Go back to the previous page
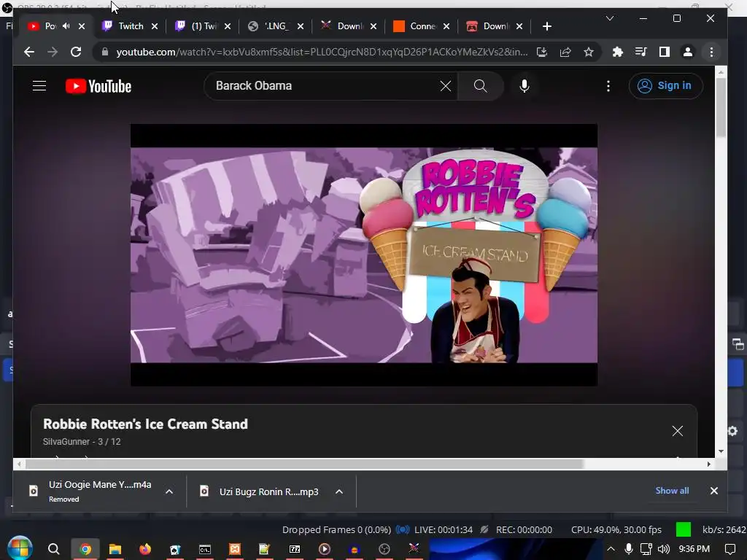 29,52
